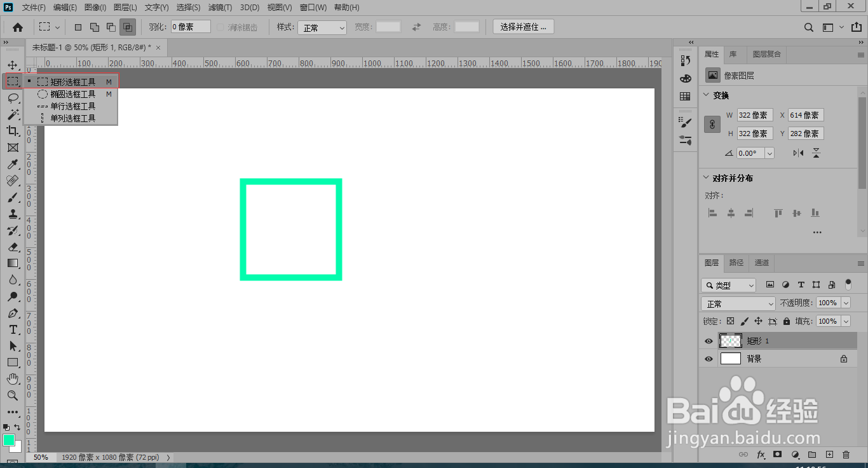Switch to the 路径 tab
Screen dimensions: 868x468
point(736,263)
